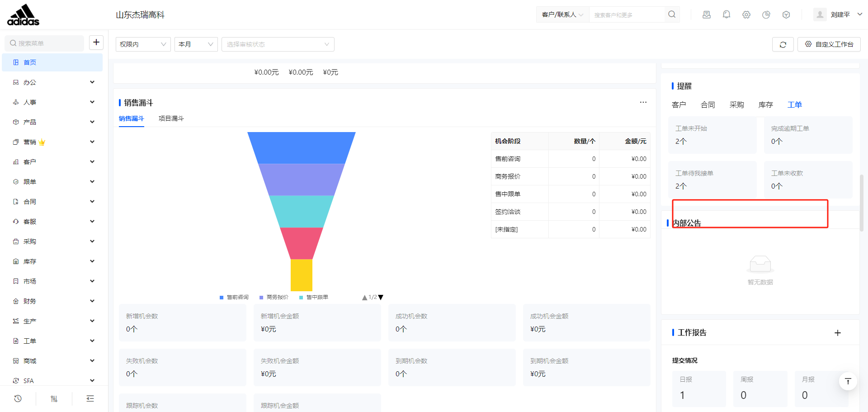Collapse the sidebar menu icon
This screenshot has height=412, width=868.
pyautogui.click(x=90, y=398)
